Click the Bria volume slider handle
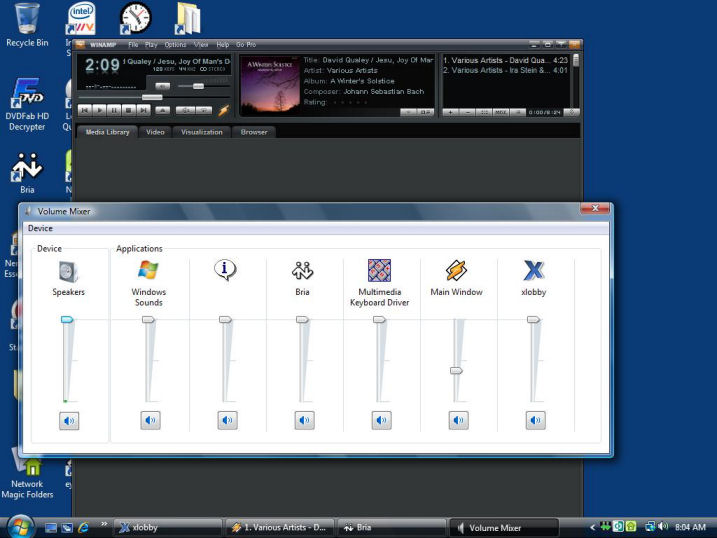 click(x=302, y=320)
